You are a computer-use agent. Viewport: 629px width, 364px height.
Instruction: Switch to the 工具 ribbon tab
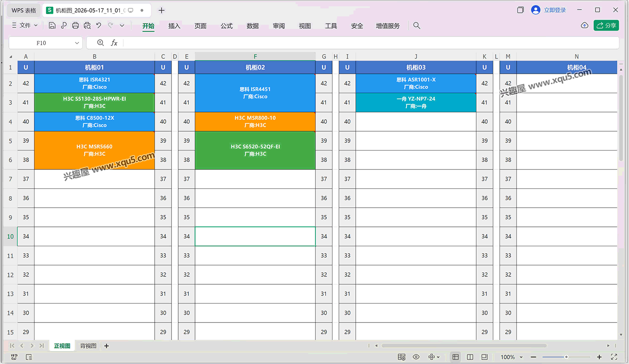[x=331, y=26]
